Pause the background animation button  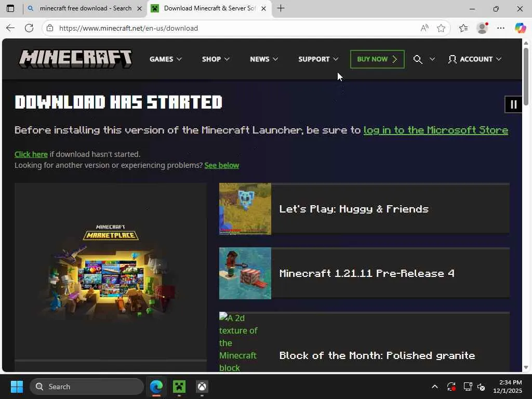(x=514, y=104)
